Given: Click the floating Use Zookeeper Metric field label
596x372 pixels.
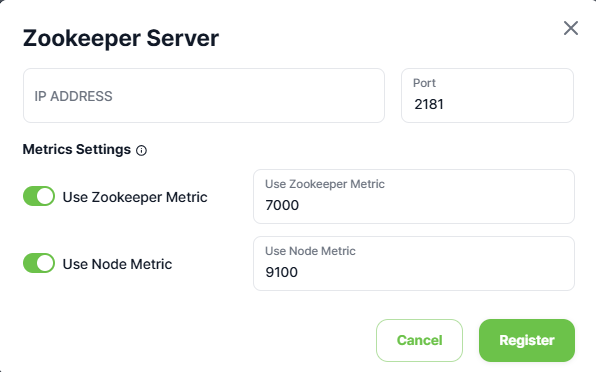Looking at the screenshot, I should coord(325,184).
